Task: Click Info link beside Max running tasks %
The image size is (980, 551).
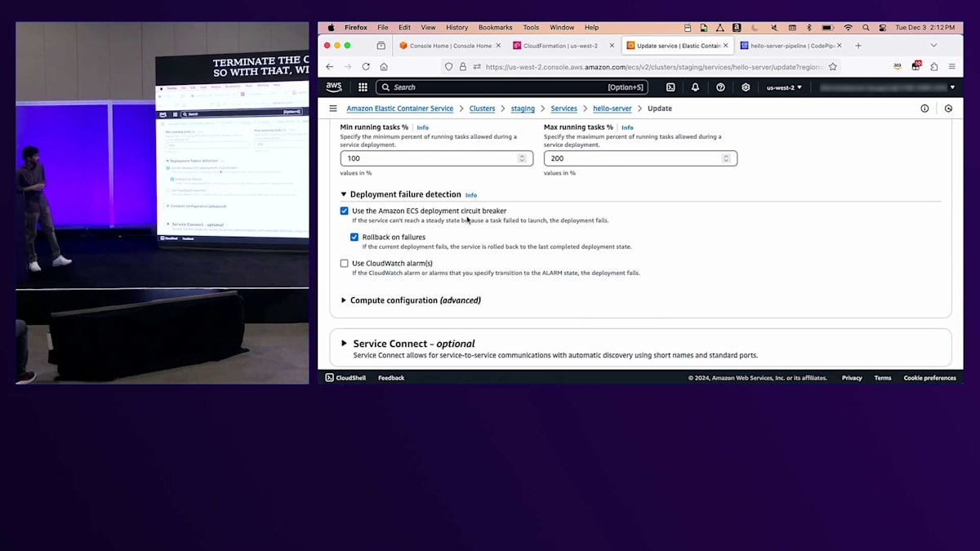Action: click(x=627, y=128)
